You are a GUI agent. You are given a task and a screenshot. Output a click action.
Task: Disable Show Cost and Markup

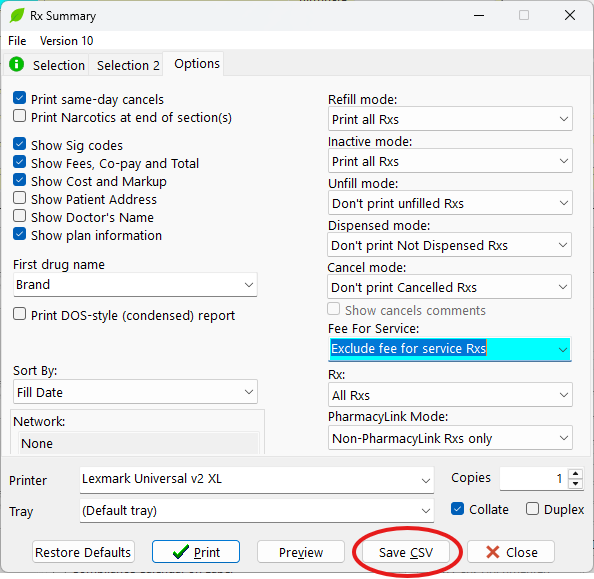tap(19, 180)
